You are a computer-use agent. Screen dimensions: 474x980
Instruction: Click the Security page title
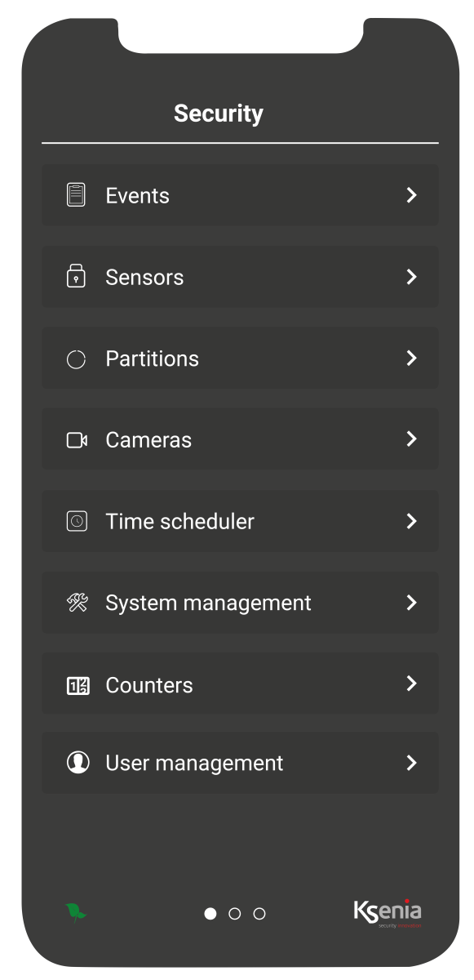tap(219, 114)
